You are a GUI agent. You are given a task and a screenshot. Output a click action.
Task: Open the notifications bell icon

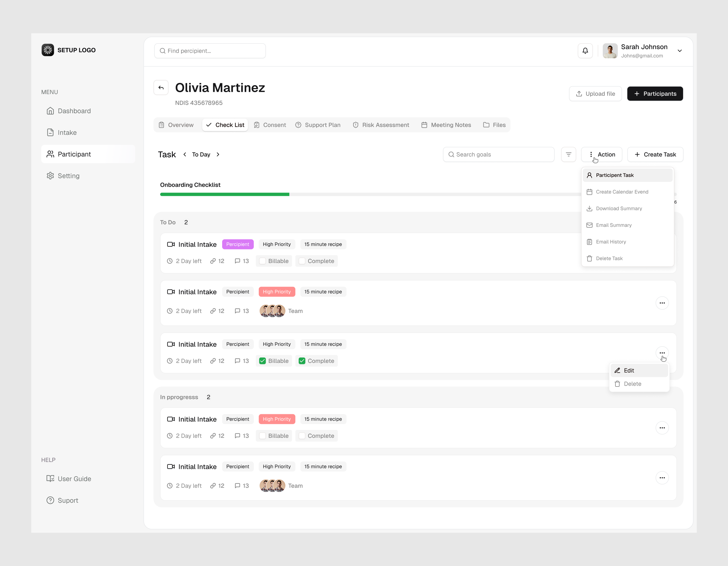[585, 51]
